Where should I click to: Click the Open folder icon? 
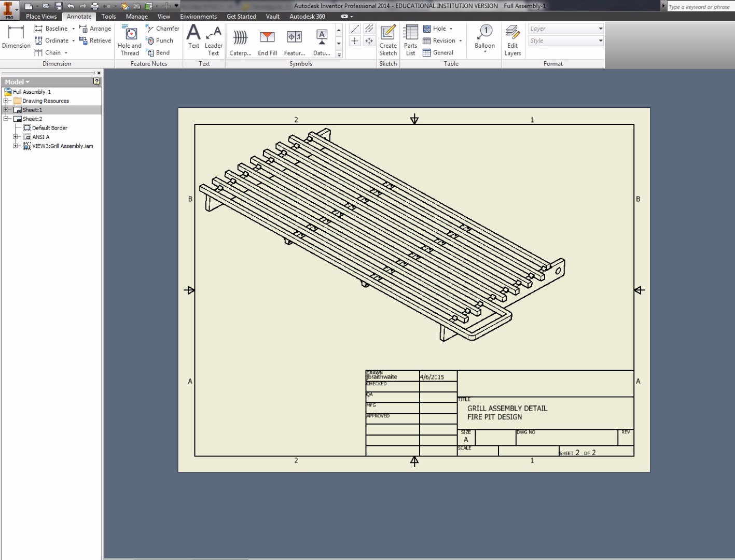point(46,6)
